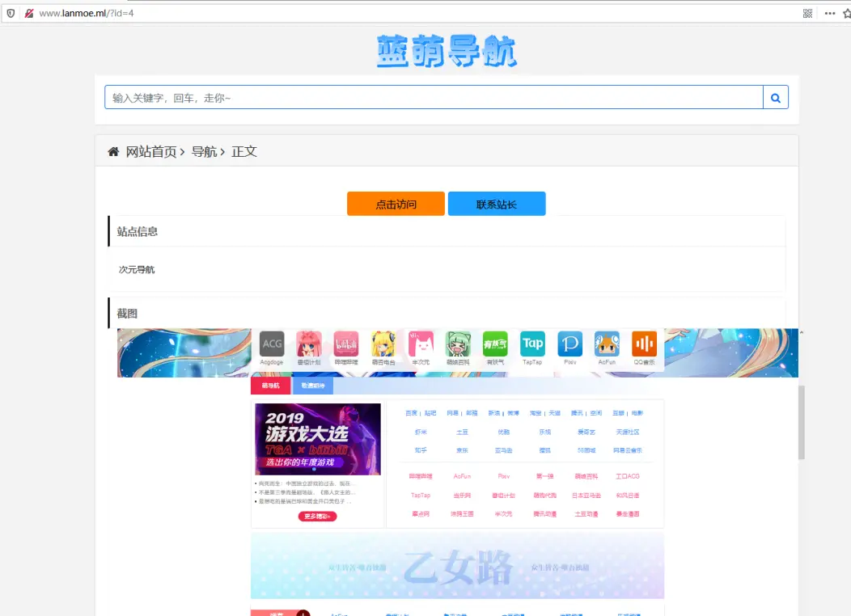Click the home icon in the breadcrumb
Image resolution: width=851 pixels, height=616 pixels.
point(113,152)
